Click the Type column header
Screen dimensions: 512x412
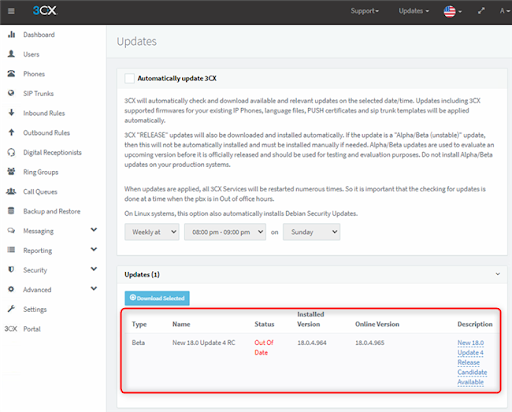tap(139, 324)
